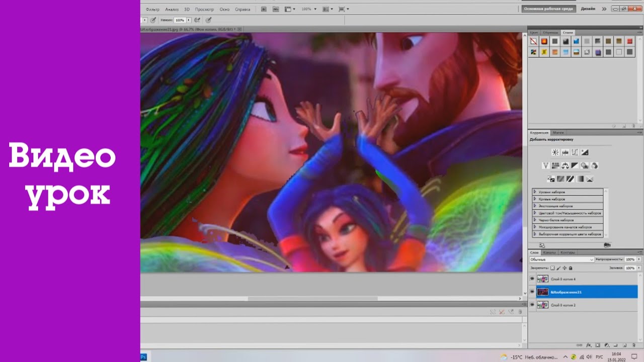
Task: Hide layer Слой 0 копия 2
Action: pos(532,305)
